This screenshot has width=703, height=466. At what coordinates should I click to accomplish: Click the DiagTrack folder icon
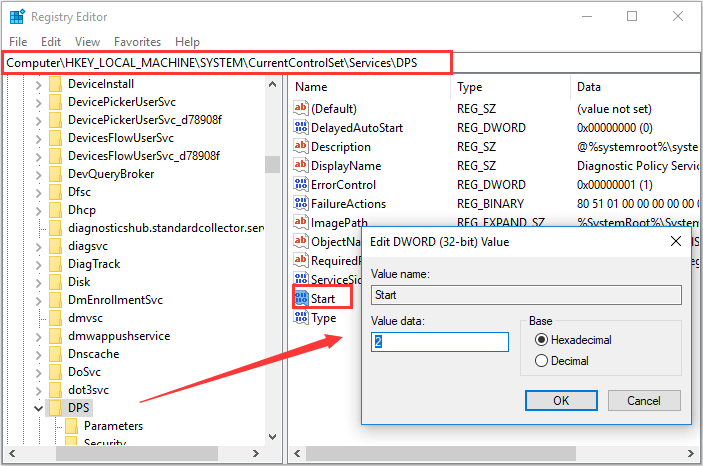pyautogui.click(x=55, y=264)
